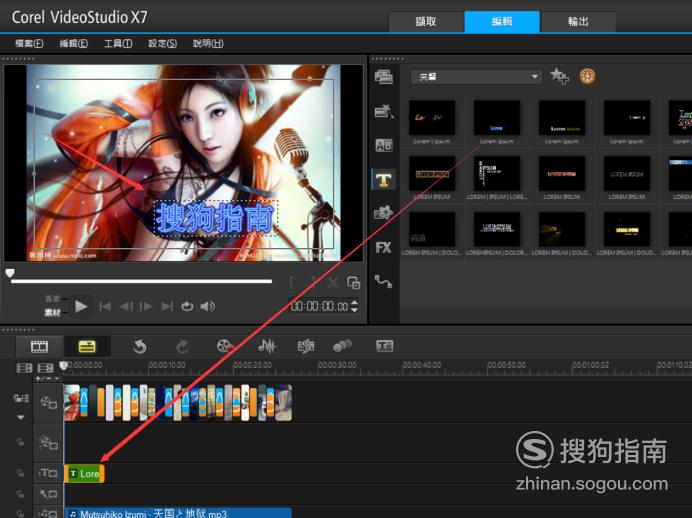Viewport: 692px width, 518px height.
Task: Switch to the 輸出 (Share) tab
Action: (578, 21)
